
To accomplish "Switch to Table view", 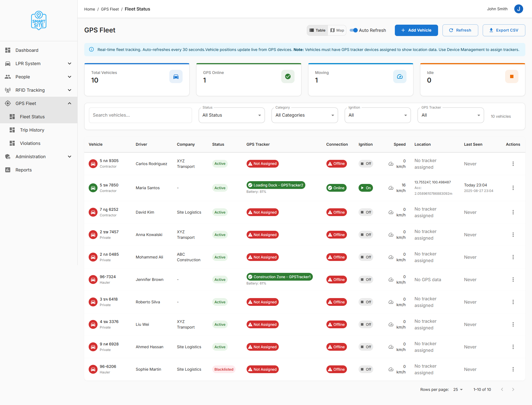I will (318, 30).
